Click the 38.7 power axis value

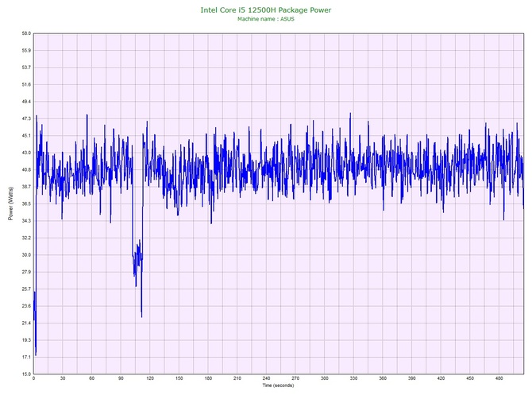26,187
